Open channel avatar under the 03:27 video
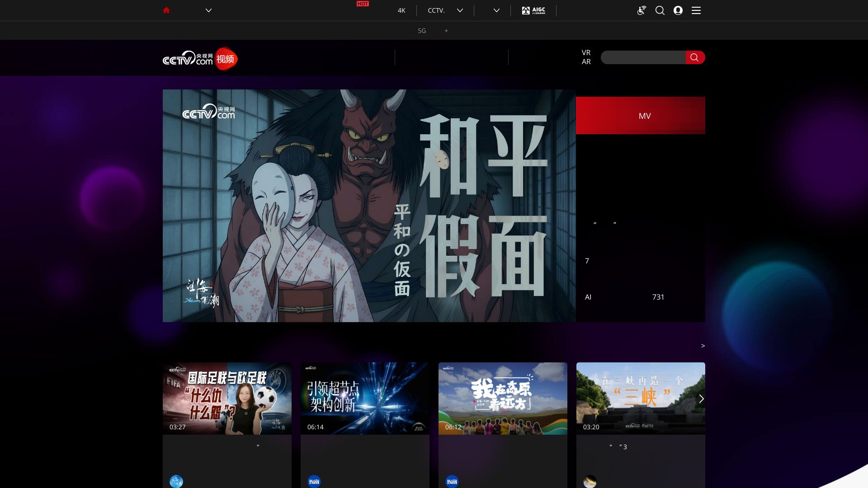The image size is (868, 488). [x=176, y=481]
